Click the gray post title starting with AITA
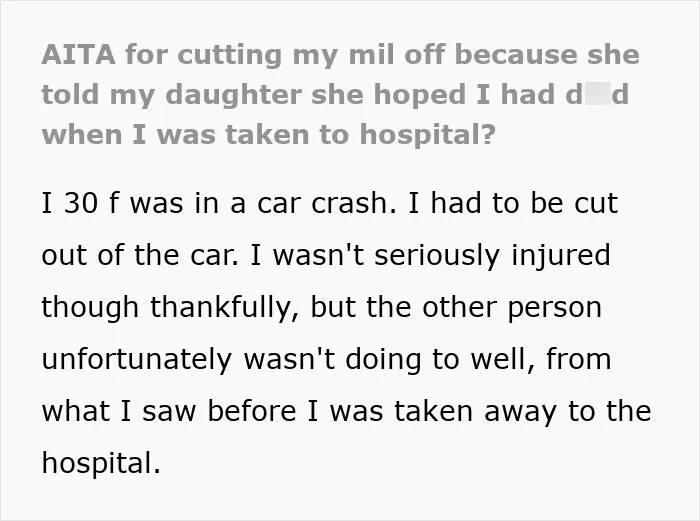The image size is (700, 521). 340,94
